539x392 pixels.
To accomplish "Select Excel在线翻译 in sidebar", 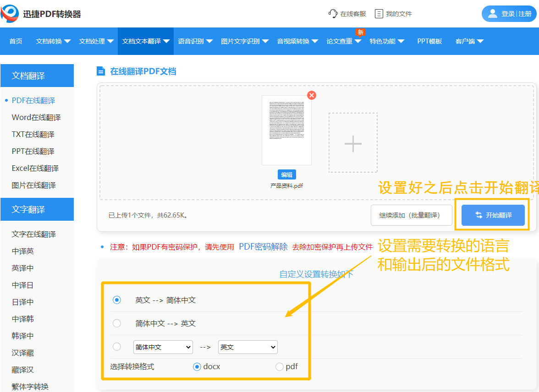I will tap(35, 169).
